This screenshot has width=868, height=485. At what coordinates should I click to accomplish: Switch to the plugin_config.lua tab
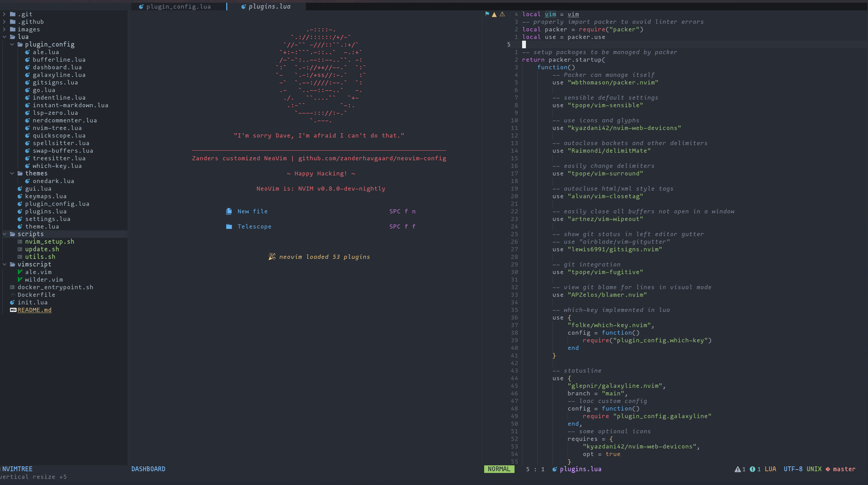pos(178,7)
